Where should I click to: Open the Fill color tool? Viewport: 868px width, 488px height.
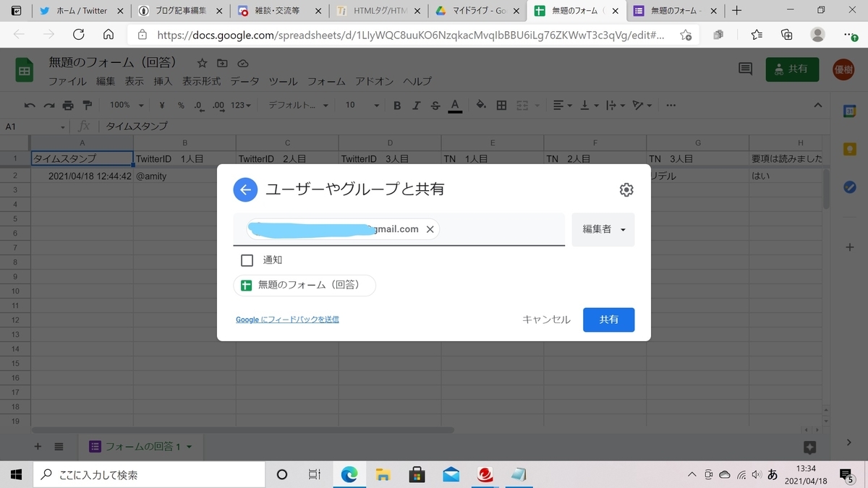pos(480,105)
